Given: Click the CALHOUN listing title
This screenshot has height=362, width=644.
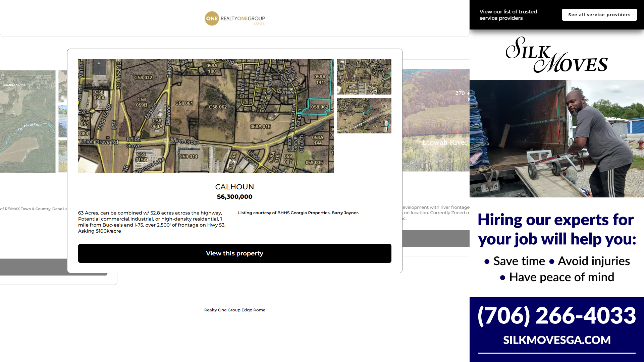Looking at the screenshot, I should [234, 187].
